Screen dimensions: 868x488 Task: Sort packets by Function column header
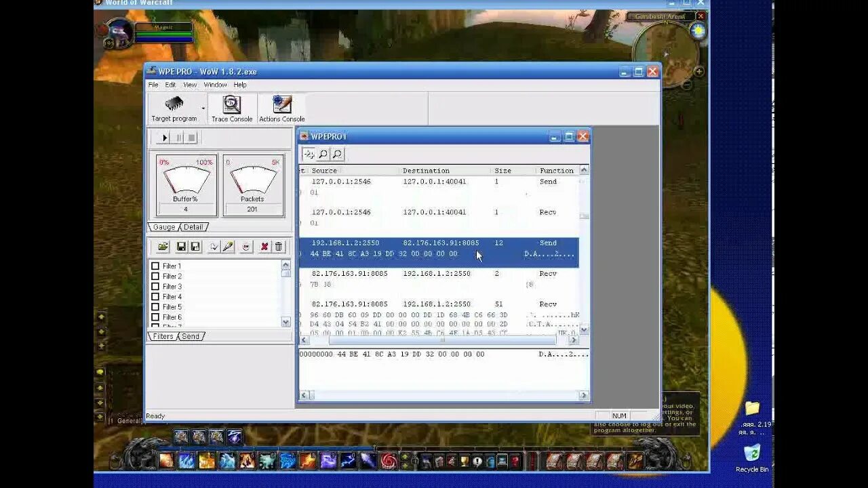557,171
